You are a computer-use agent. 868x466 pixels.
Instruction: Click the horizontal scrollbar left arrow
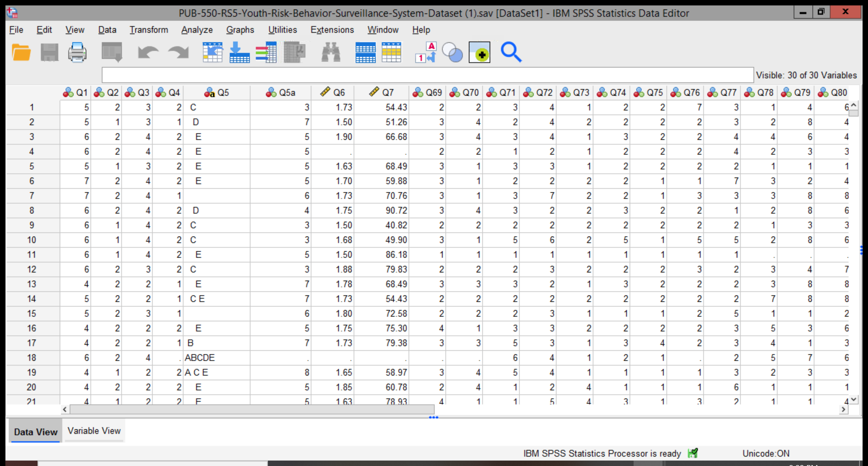tap(65, 409)
